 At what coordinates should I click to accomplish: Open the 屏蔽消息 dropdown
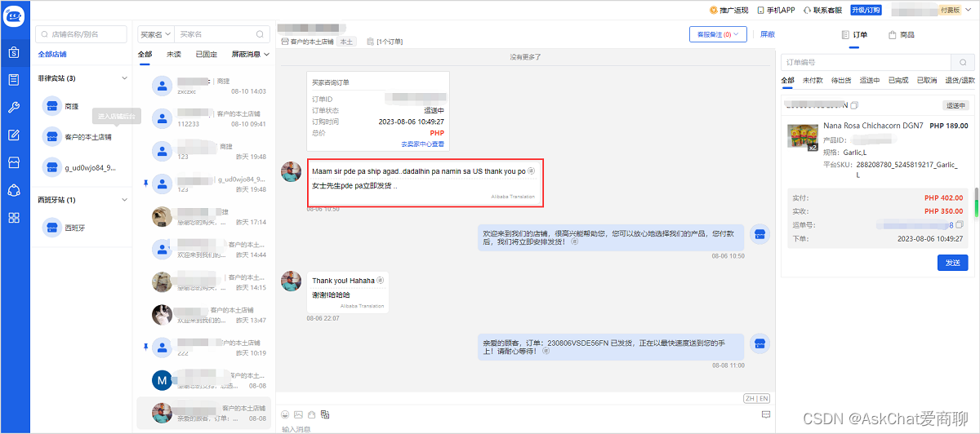tap(250, 55)
